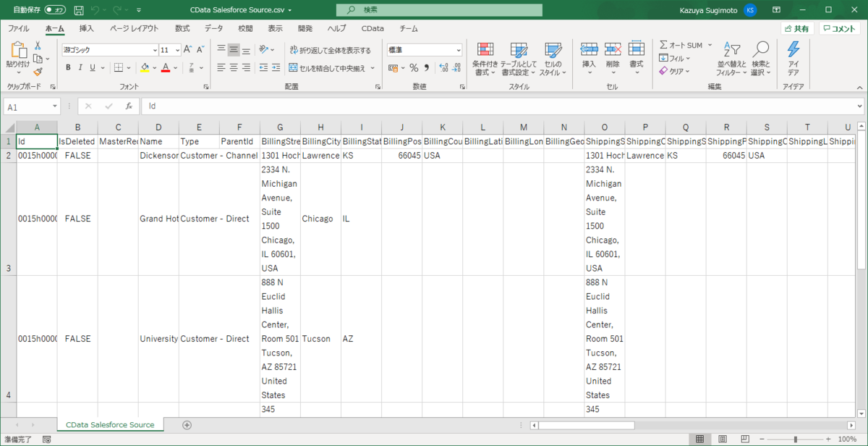Decrease indent in alignment group
This screenshot has height=446, width=868.
263,67
